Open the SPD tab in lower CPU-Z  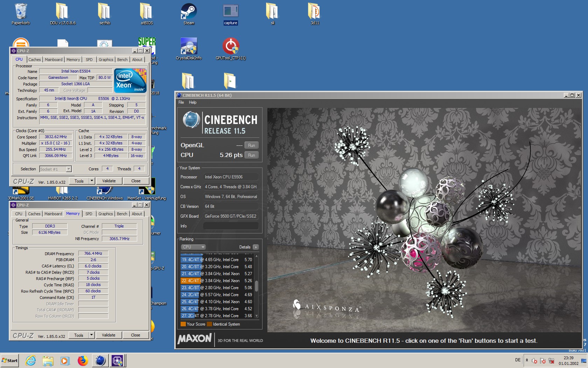(89, 214)
